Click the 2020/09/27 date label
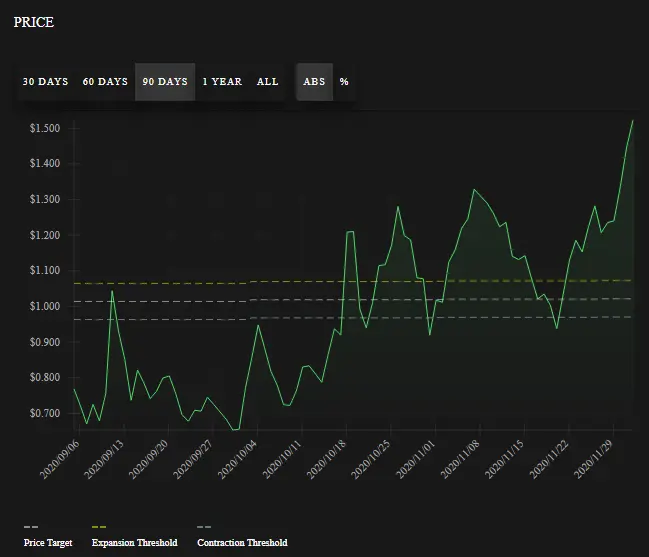The width and height of the screenshot is (649, 557). click(193, 459)
